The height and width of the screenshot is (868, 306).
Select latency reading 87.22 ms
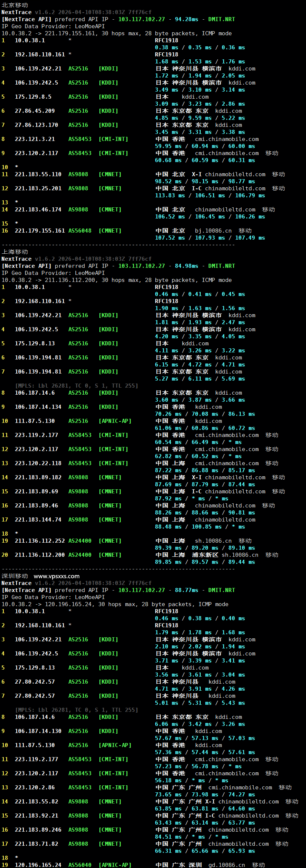[168, 470]
